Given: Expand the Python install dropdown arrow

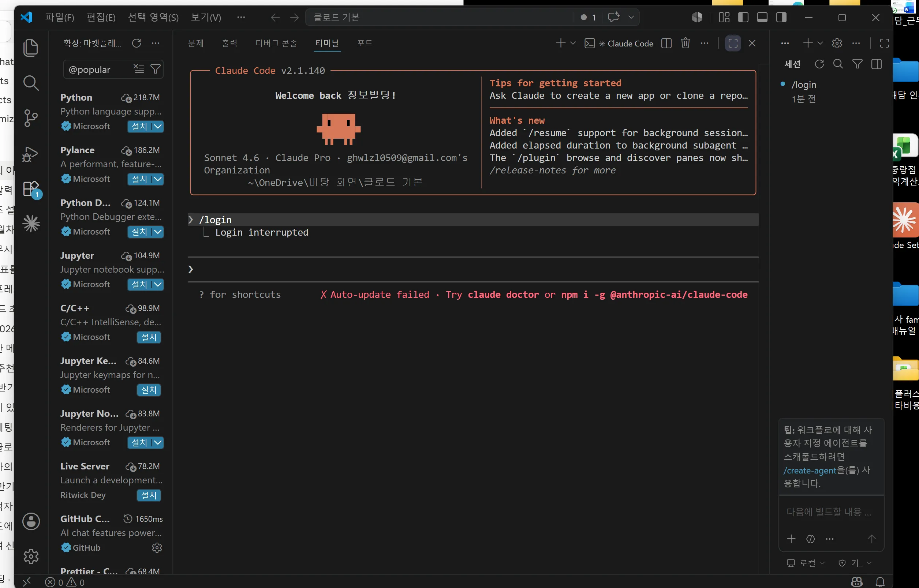Looking at the screenshot, I should [158, 126].
